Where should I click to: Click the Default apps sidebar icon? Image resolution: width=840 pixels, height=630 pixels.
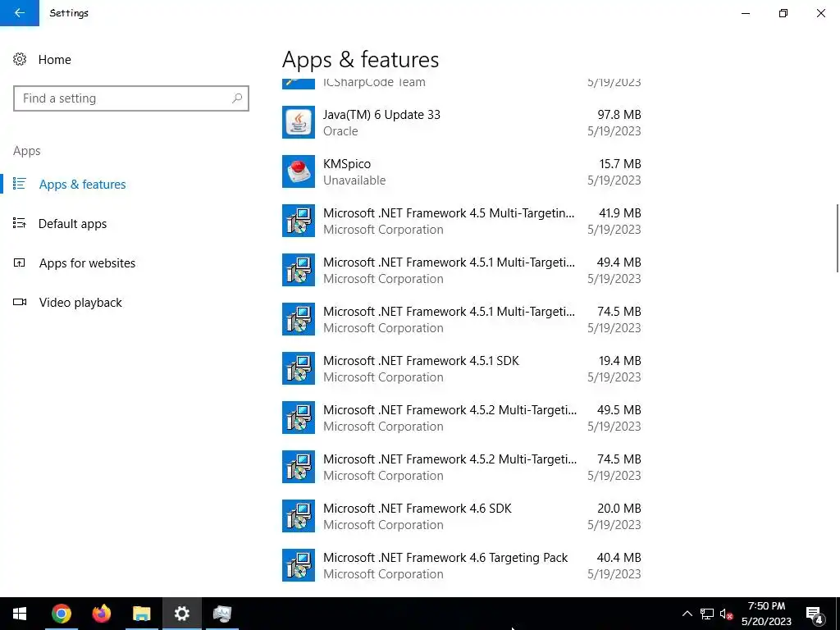[x=20, y=223]
